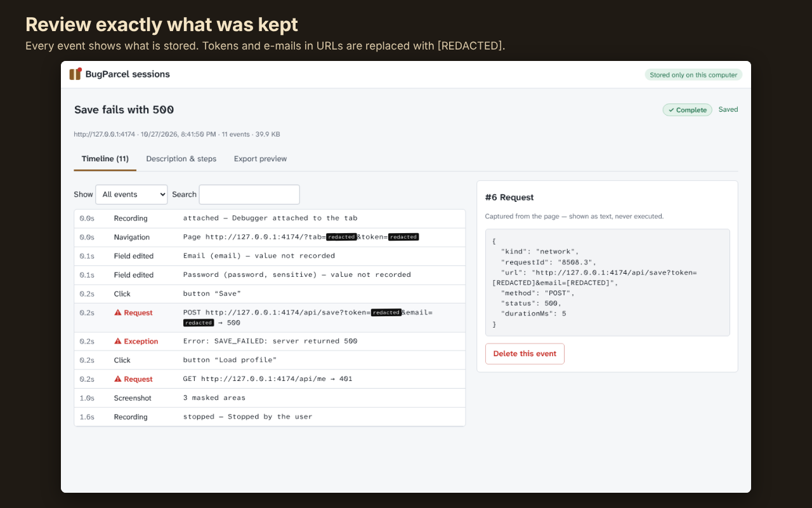Screen dimensions: 812x508
Task: Click the session title Save fails with 500
Action: (124, 110)
